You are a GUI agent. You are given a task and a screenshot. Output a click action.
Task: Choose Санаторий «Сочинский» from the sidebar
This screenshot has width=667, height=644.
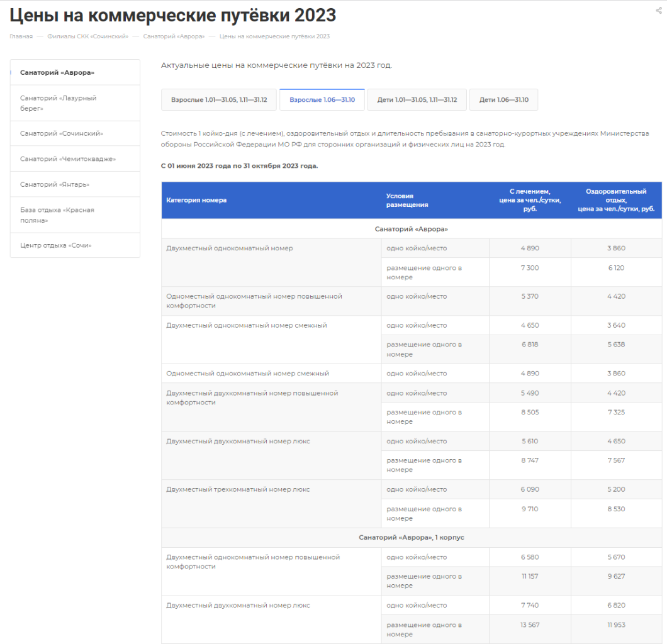coord(61,133)
